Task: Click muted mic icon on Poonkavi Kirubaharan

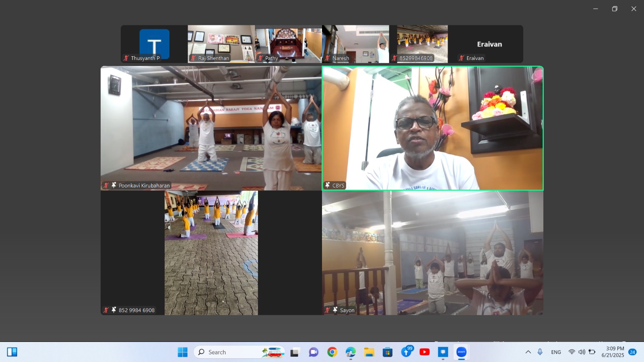Action: (106, 185)
